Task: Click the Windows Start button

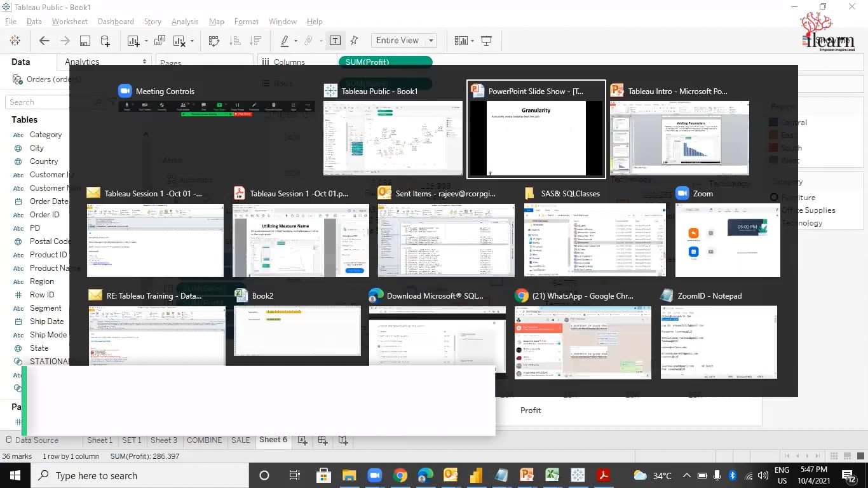Action: 15,475
